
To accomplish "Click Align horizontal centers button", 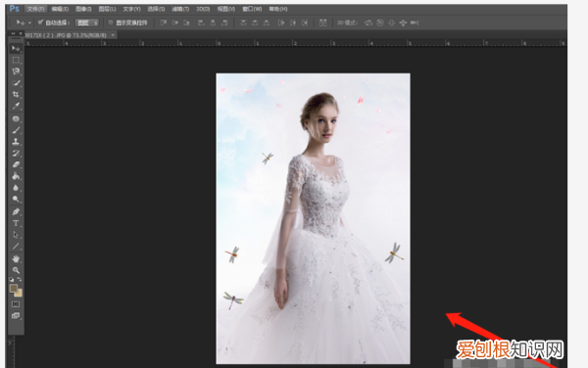I will [x=213, y=23].
